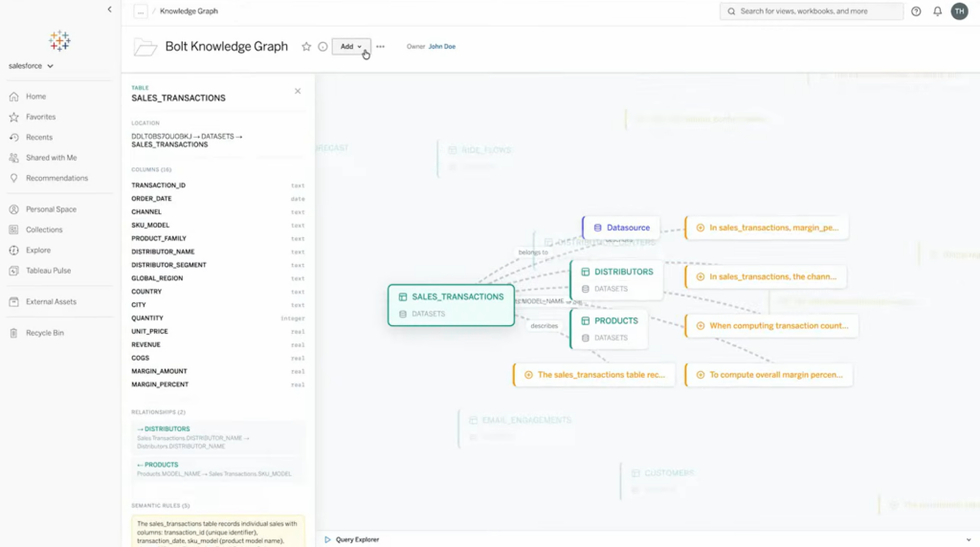The image size is (980, 547).
Task: Favorite Bolt Knowledge Graph with the star
Action: (306, 47)
